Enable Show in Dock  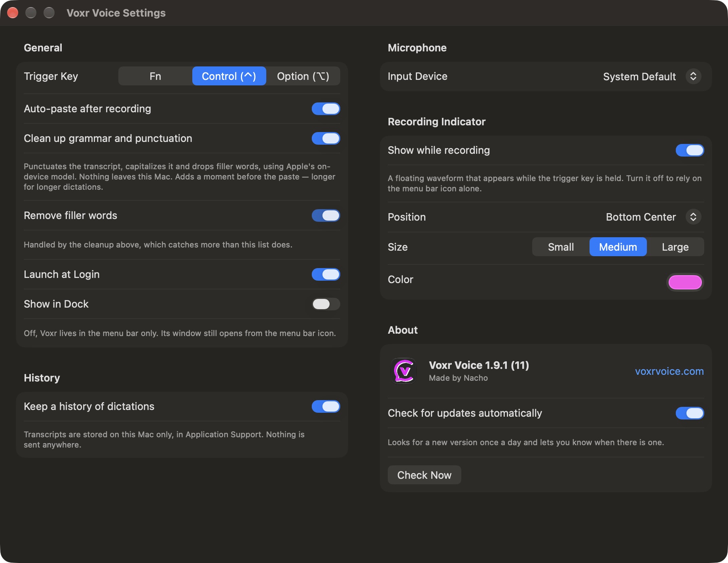326,304
